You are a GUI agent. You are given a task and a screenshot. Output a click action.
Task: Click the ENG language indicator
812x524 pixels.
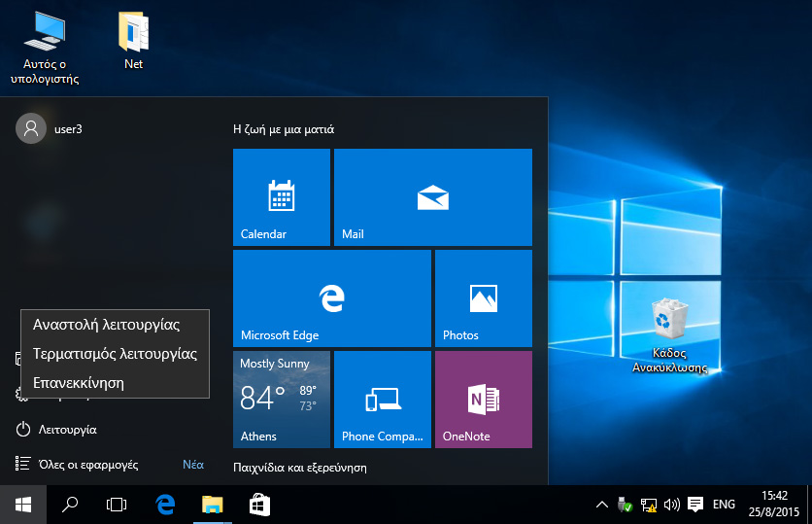[724, 505]
